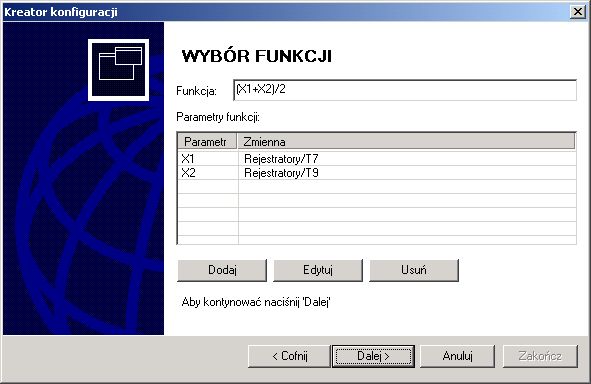This screenshot has width=591, height=384.
Task: Click the Dodaj button to add parameter
Action: (x=222, y=270)
